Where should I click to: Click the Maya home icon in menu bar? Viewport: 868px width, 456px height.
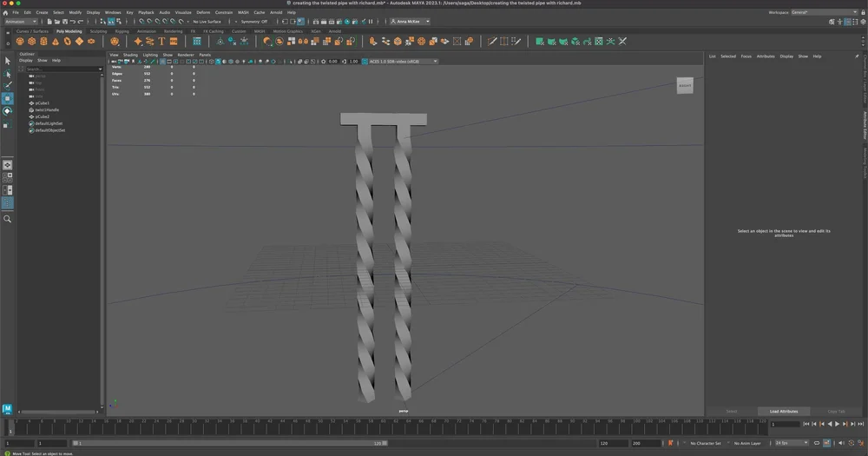point(5,12)
